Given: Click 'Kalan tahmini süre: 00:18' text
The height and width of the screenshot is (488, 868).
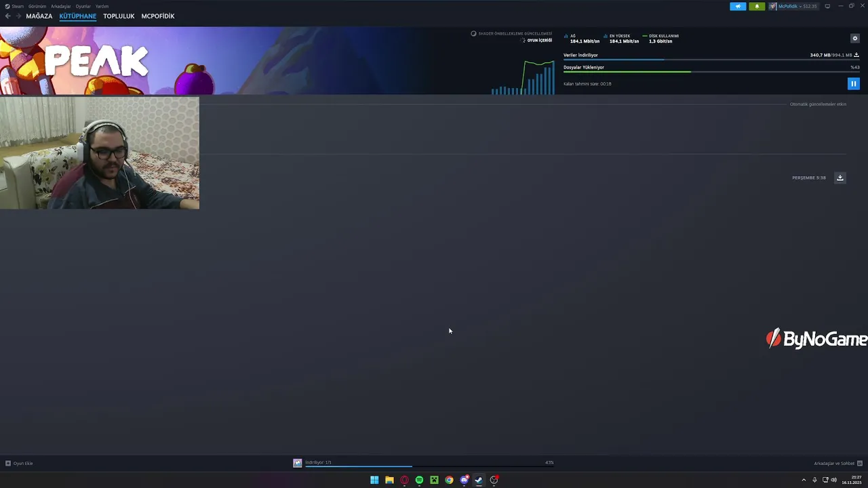Looking at the screenshot, I should pos(587,84).
